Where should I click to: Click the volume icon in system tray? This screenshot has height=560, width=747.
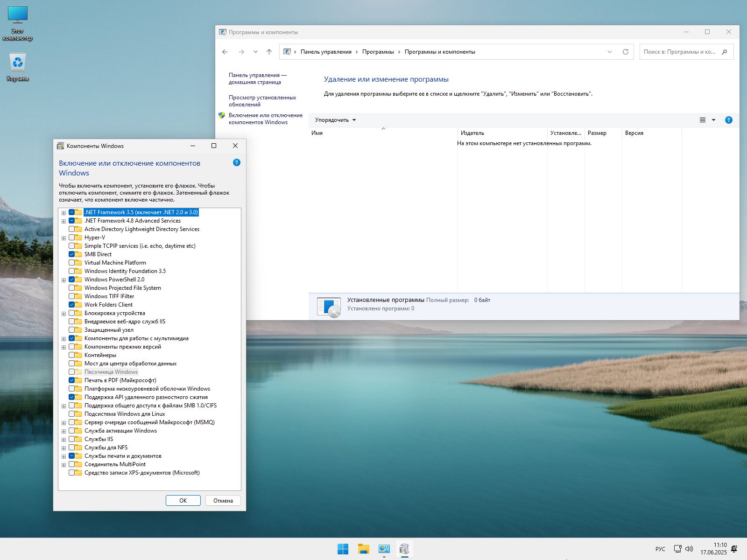pyautogui.click(x=690, y=549)
